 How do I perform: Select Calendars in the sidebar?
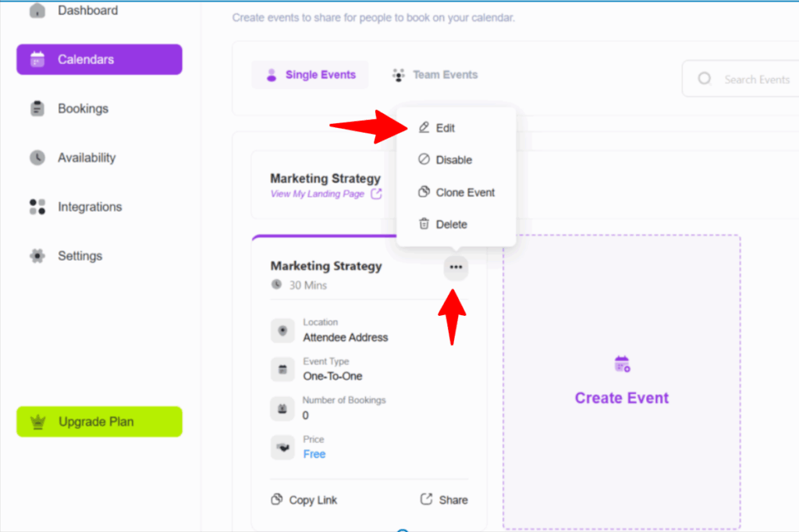[99, 59]
